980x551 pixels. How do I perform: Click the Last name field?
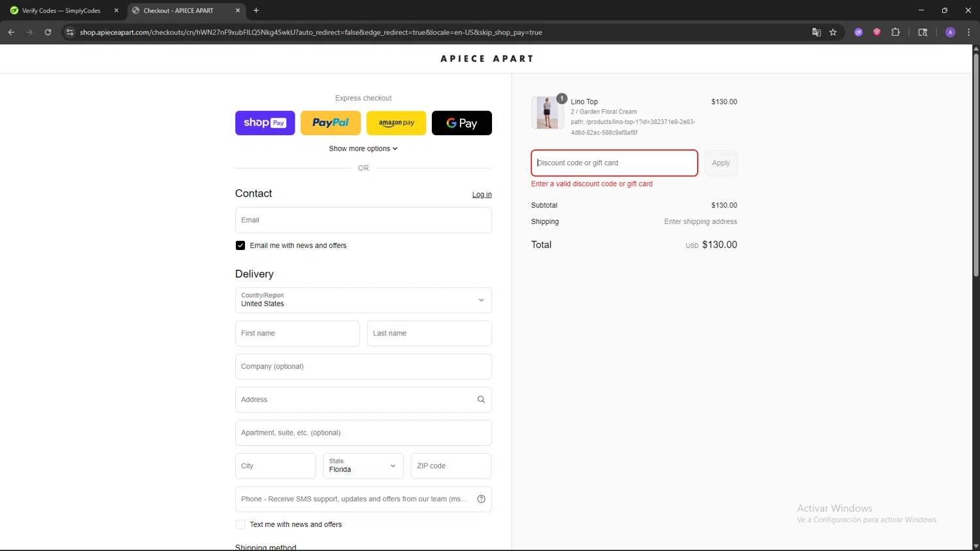pyautogui.click(x=429, y=334)
